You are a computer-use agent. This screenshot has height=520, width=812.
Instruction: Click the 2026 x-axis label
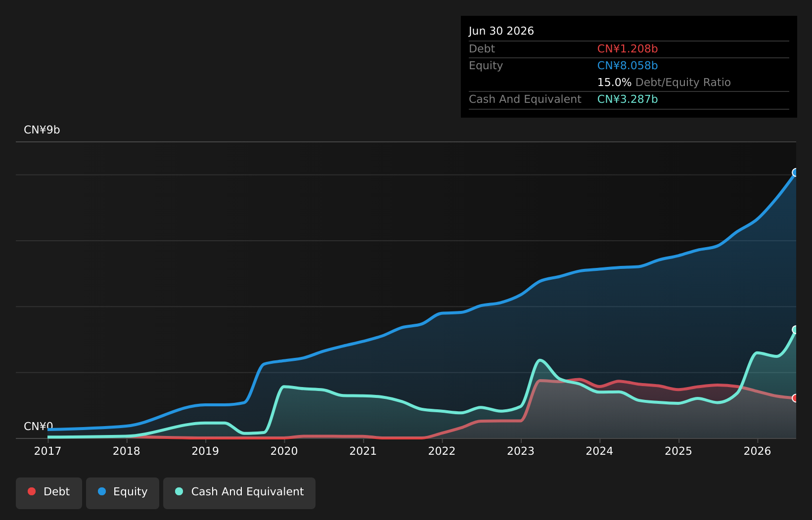(x=758, y=451)
